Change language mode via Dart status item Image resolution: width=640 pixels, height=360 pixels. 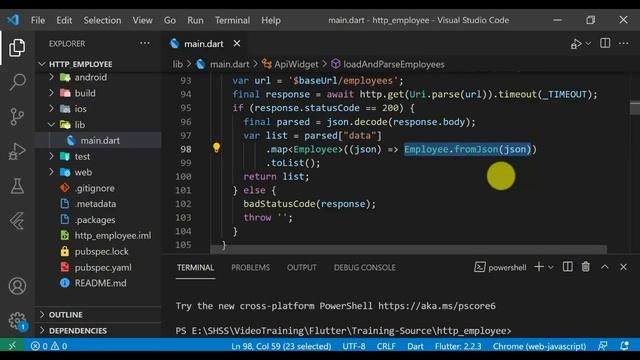(x=415, y=346)
